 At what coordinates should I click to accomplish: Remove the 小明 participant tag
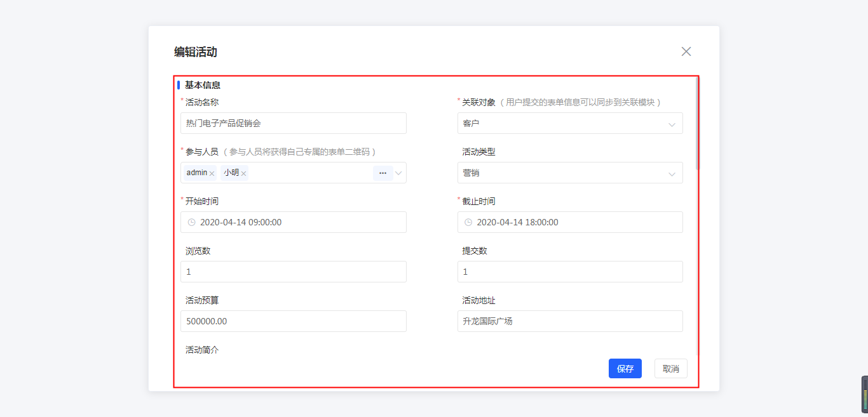coord(243,173)
